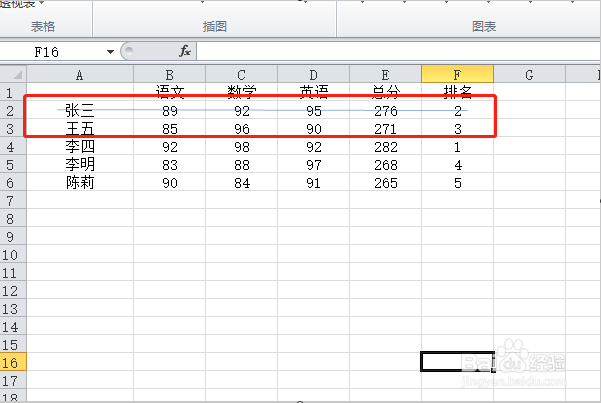Select highlighted row 16 header
Screen dimensions: 601x403
tap(13, 362)
